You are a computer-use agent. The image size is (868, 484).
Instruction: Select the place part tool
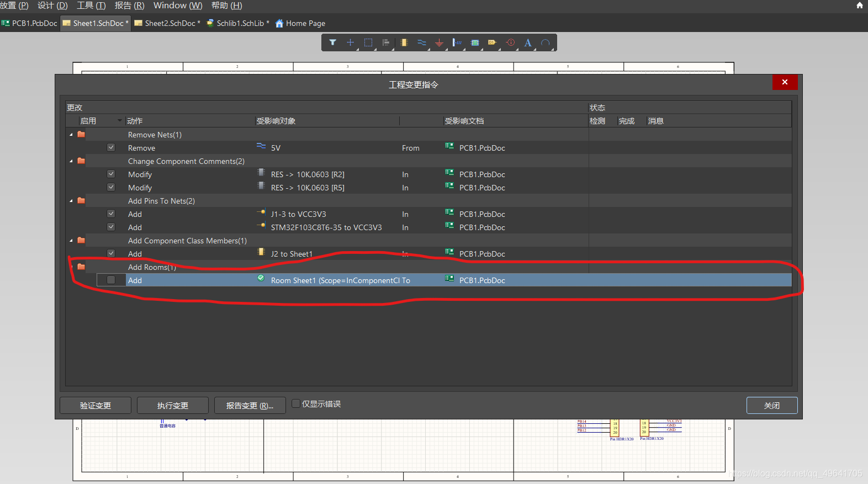404,42
